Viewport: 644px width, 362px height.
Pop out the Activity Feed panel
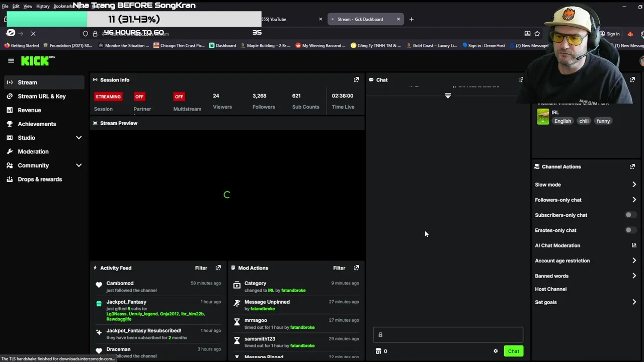218,268
